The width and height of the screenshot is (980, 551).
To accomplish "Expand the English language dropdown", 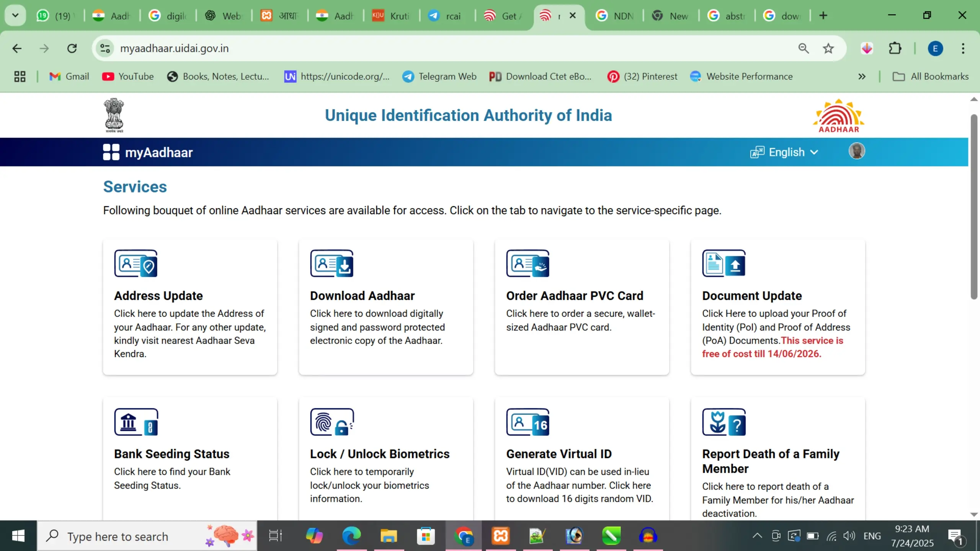I will pos(785,152).
